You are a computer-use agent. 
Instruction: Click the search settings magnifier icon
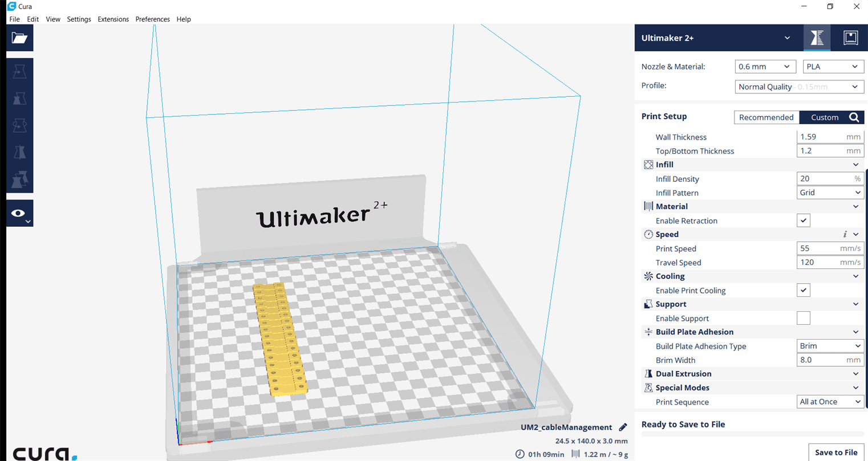(x=854, y=117)
